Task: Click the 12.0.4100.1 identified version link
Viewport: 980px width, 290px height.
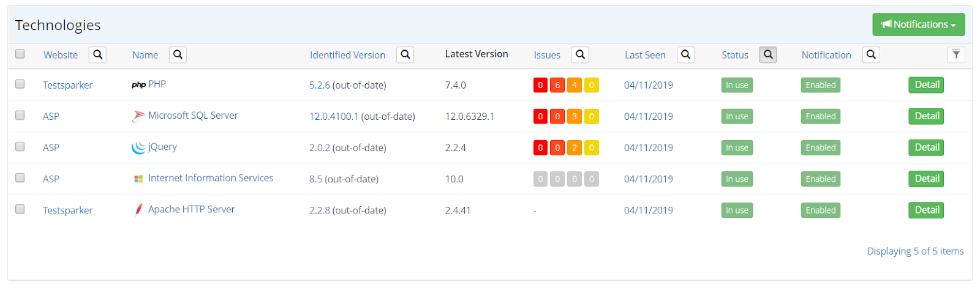Action: (x=334, y=116)
